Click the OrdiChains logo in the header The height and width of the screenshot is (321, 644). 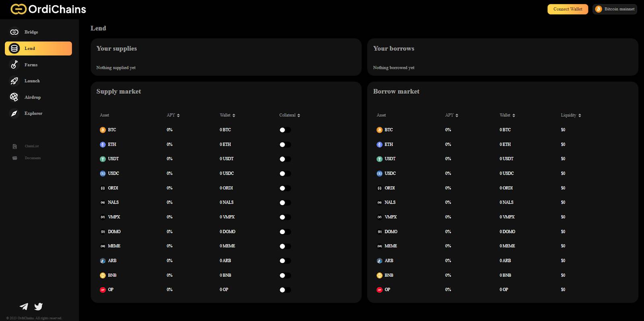48,9
